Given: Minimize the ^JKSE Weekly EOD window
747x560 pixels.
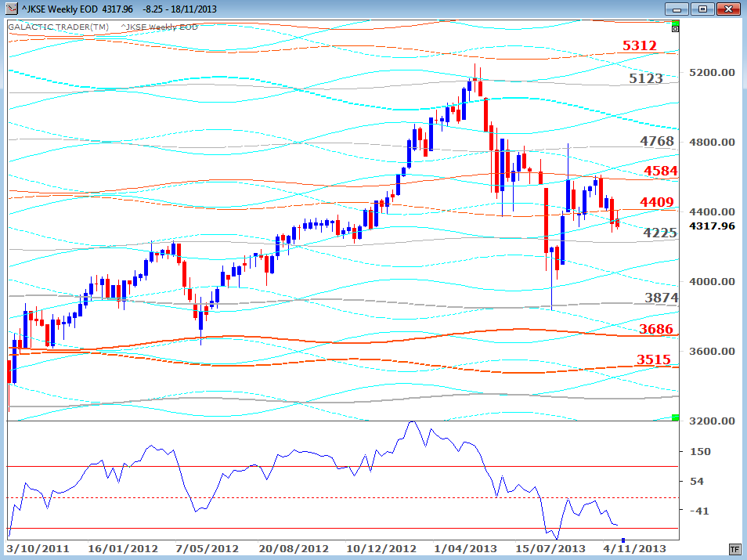Looking at the screenshot, I should (x=677, y=9).
